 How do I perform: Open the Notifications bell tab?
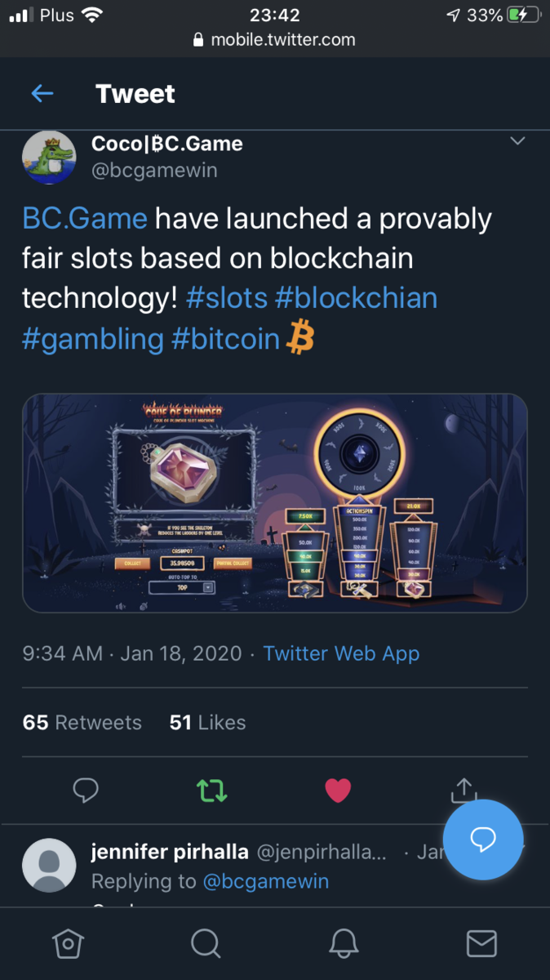344,944
